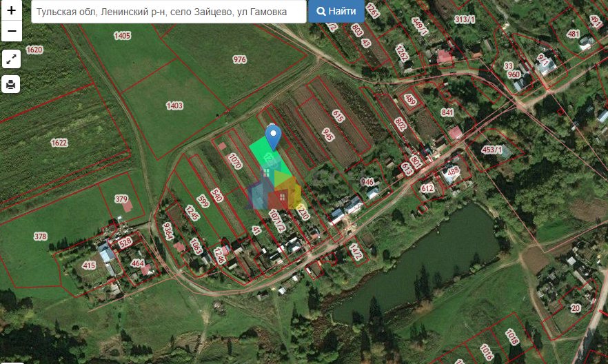Select parcel labeled 803
608x364 pixels.
[356, 30]
